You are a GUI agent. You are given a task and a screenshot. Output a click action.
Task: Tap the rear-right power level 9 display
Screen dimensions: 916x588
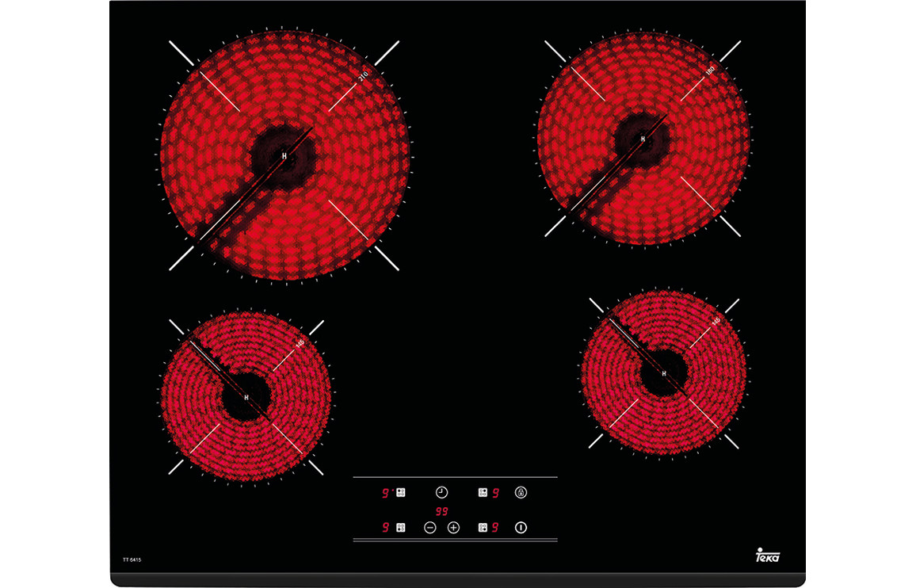(x=496, y=492)
